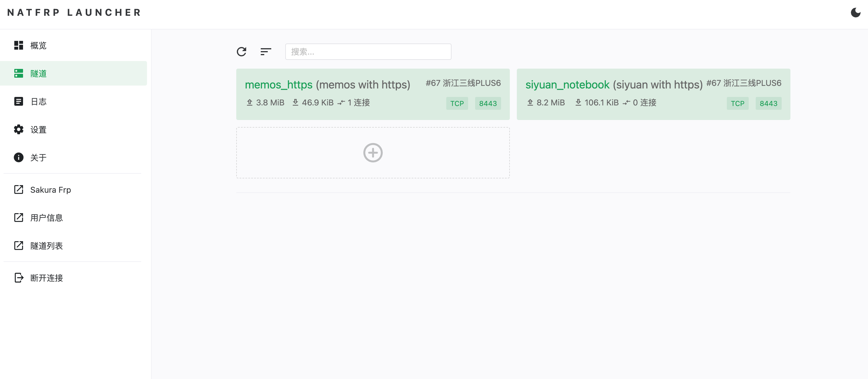Click 断开连接 to disconnect
This screenshot has width=868, height=379.
[46, 278]
